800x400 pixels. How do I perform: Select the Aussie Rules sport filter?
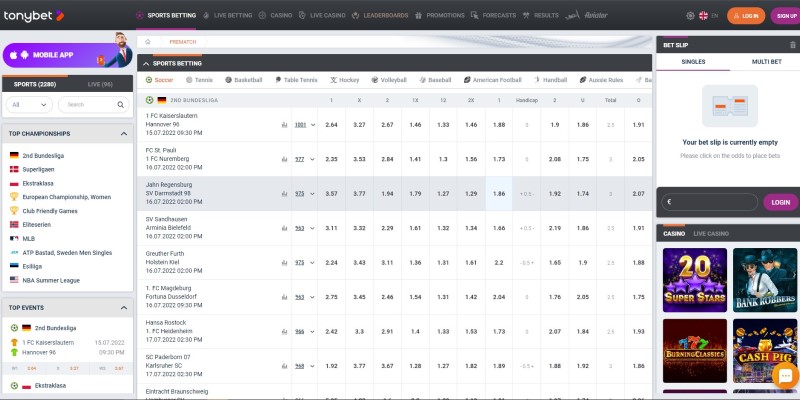(601, 80)
